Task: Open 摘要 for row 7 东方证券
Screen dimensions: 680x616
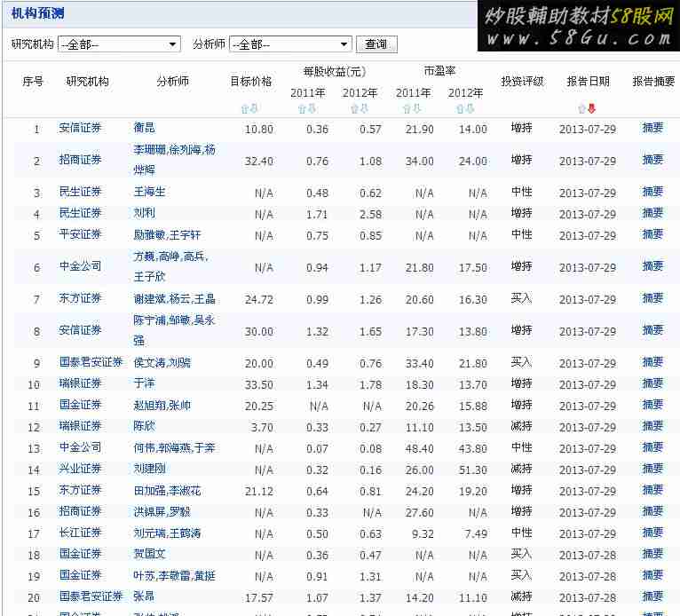Action: [x=652, y=298]
